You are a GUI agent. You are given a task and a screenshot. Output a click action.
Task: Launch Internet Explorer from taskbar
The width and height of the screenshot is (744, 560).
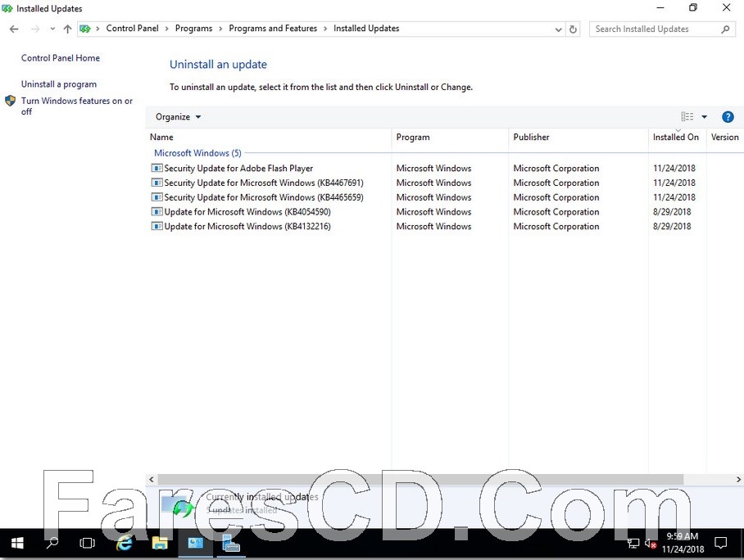click(124, 543)
